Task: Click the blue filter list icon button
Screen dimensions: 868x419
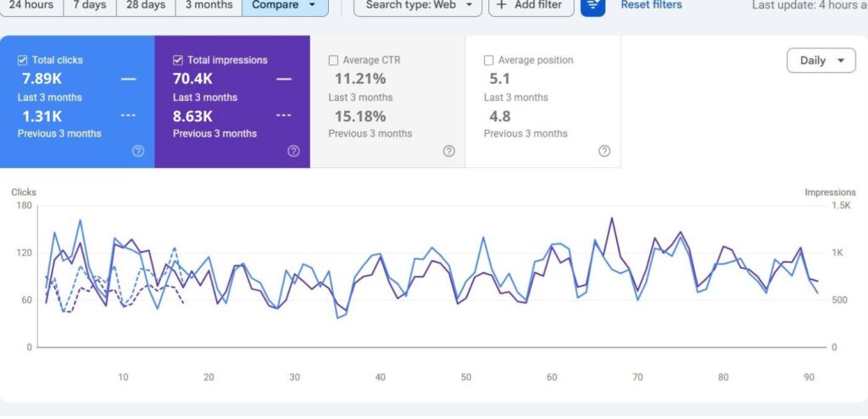Action: [x=593, y=6]
